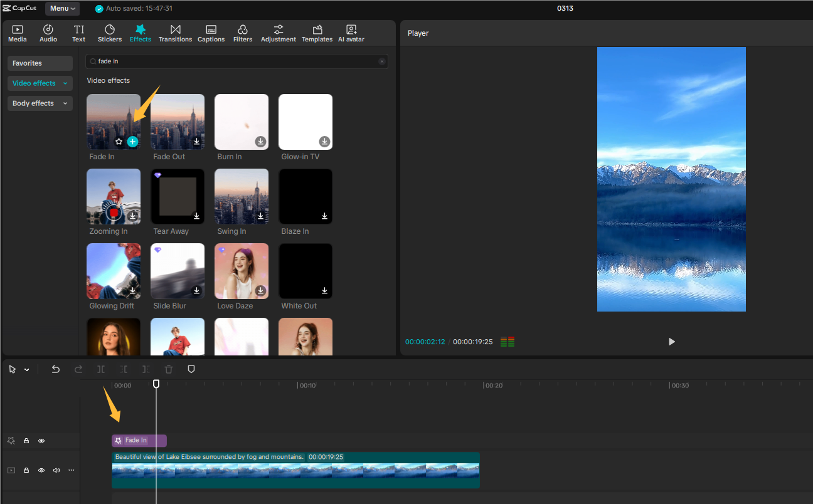Open the Transitions panel
This screenshot has height=504, width=813.
[x=175, y=33]
